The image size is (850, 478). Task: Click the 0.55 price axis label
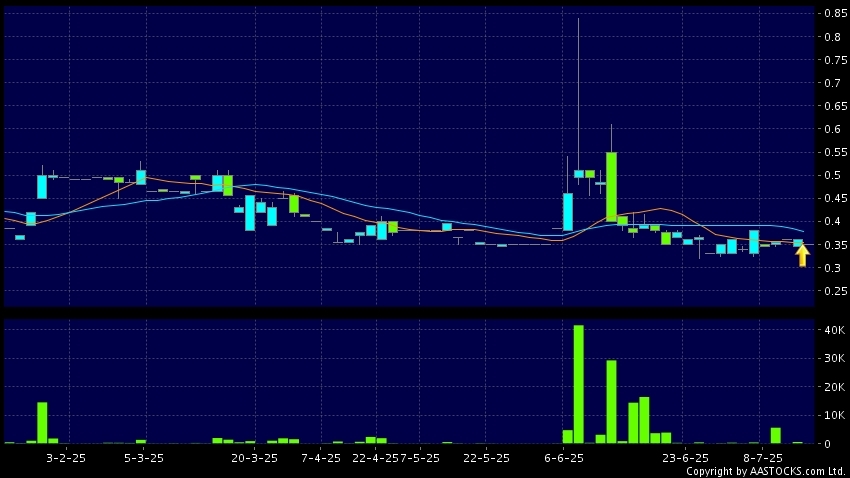835,152
